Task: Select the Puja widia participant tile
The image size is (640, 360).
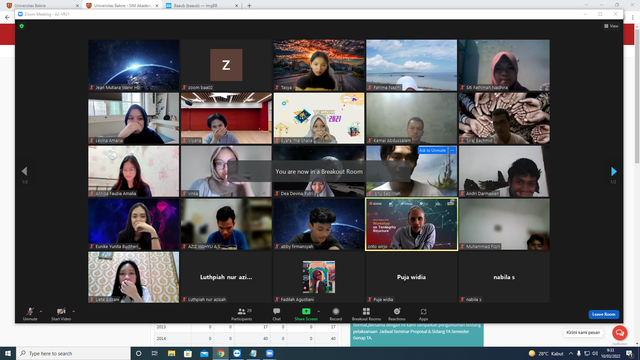Action: (411, 277)
